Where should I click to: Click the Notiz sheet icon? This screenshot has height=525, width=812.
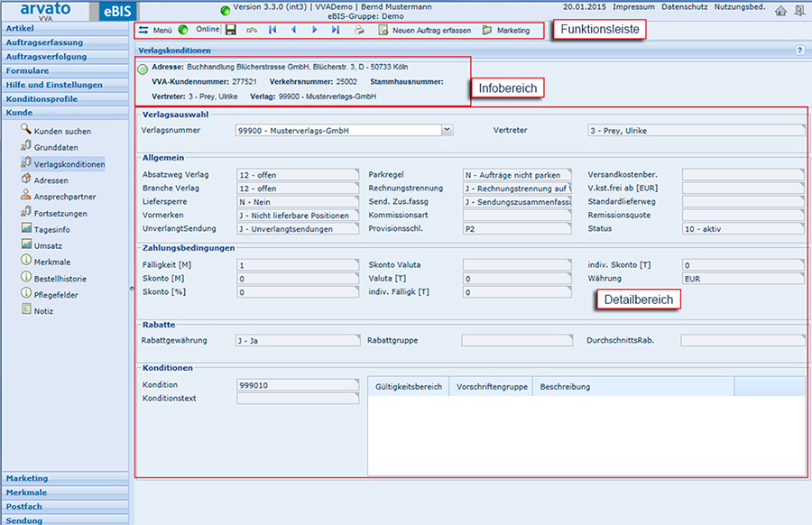point(26,309)
